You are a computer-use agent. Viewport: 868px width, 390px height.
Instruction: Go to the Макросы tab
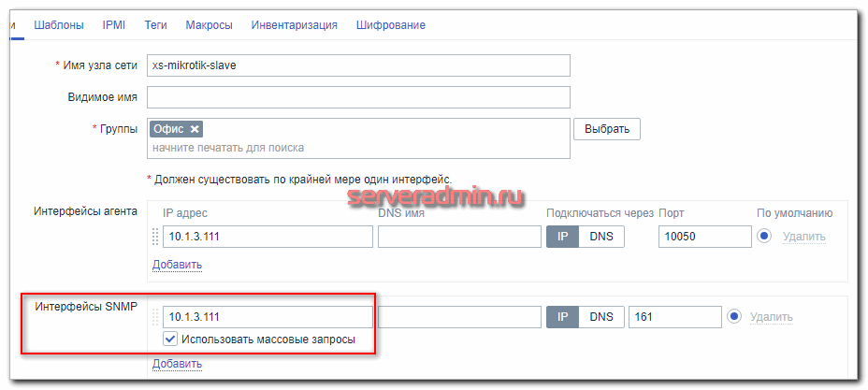(209, 25)
